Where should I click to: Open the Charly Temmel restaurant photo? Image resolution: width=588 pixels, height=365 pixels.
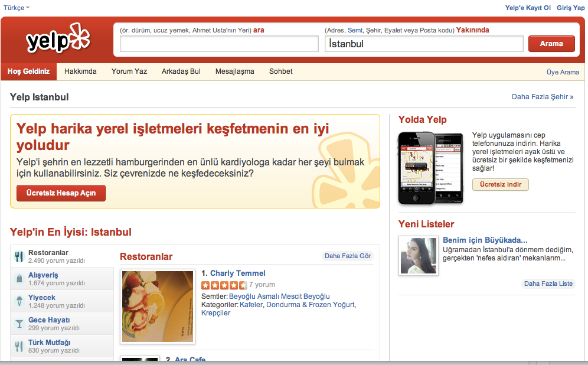[x=158, y=307]
